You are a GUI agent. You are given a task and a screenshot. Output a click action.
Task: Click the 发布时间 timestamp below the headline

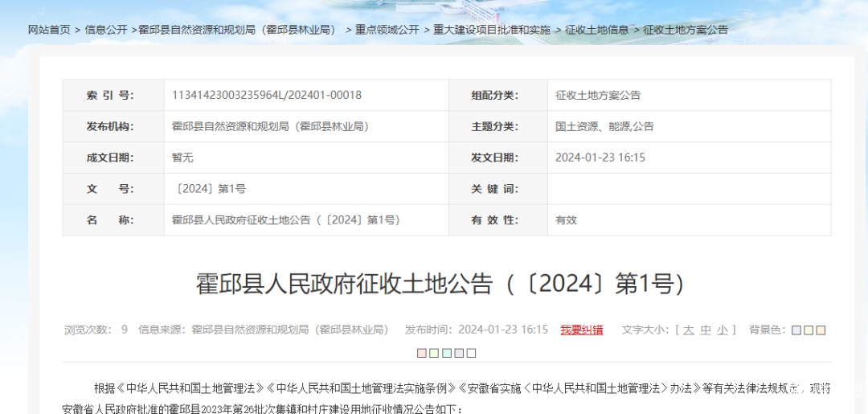(x=476, y=330)
